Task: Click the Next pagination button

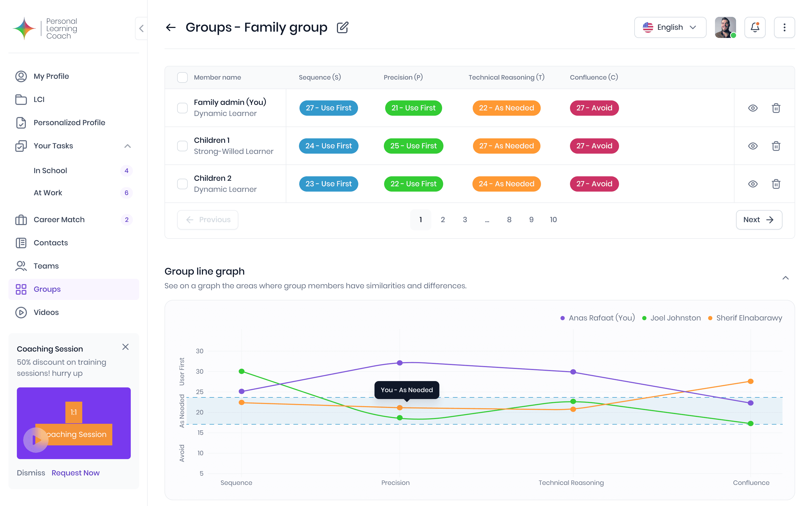Action: [x=759, y=220]
